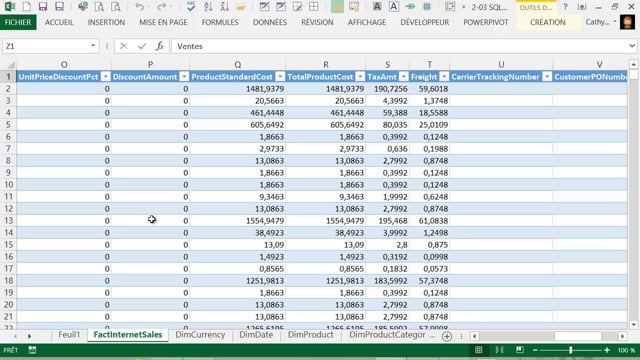
Task: Click the Open folder icon
Action: [x=241, y=7]
